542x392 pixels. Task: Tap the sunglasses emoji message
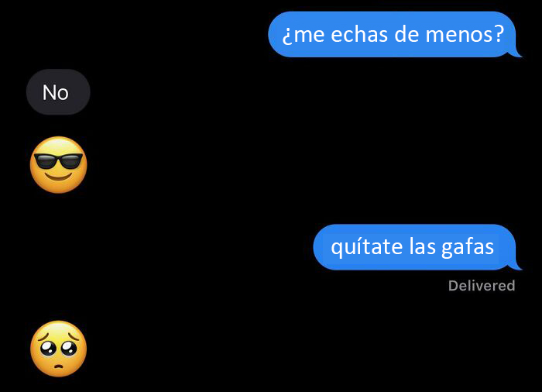[x=58, y=165]
